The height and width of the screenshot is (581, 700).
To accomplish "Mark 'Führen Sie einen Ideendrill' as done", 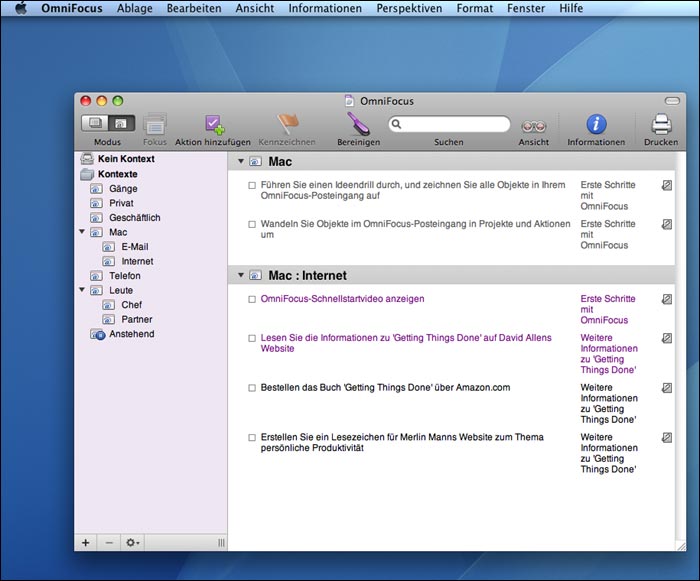I will point(252,185).
